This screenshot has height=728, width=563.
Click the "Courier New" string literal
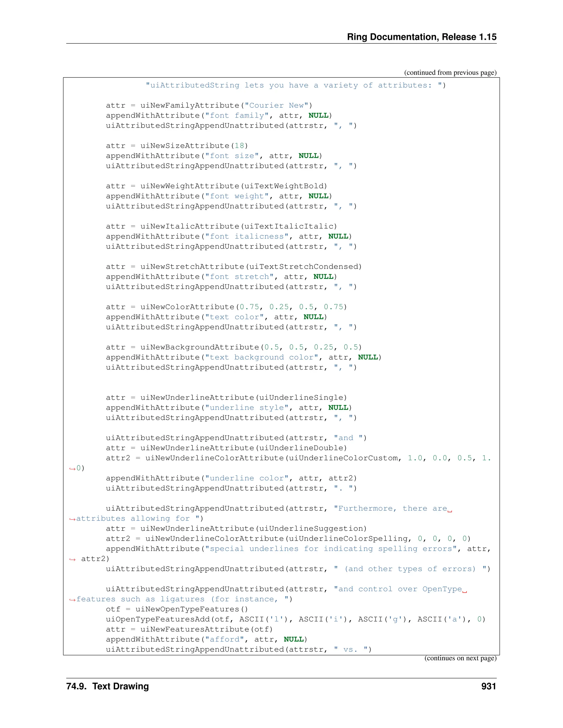276,106
